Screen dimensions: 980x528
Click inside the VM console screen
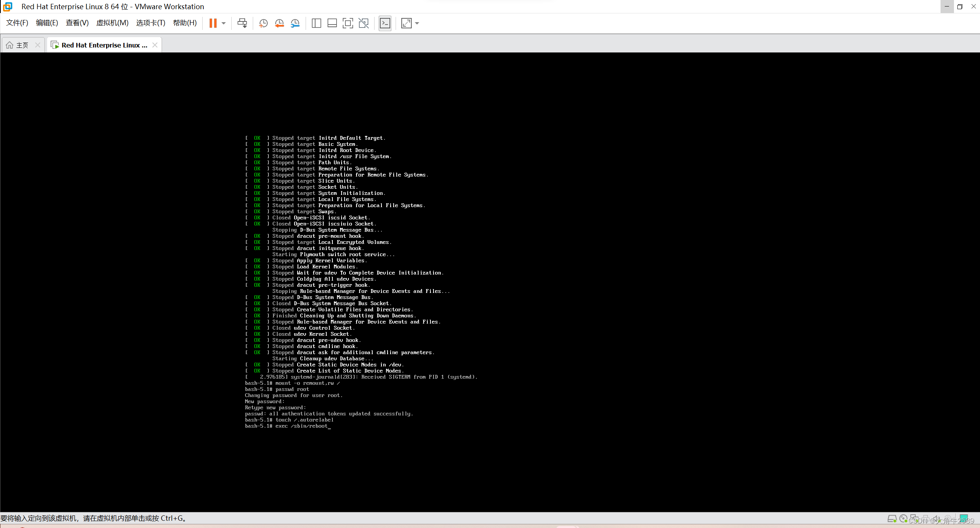[x=490, y=282]
